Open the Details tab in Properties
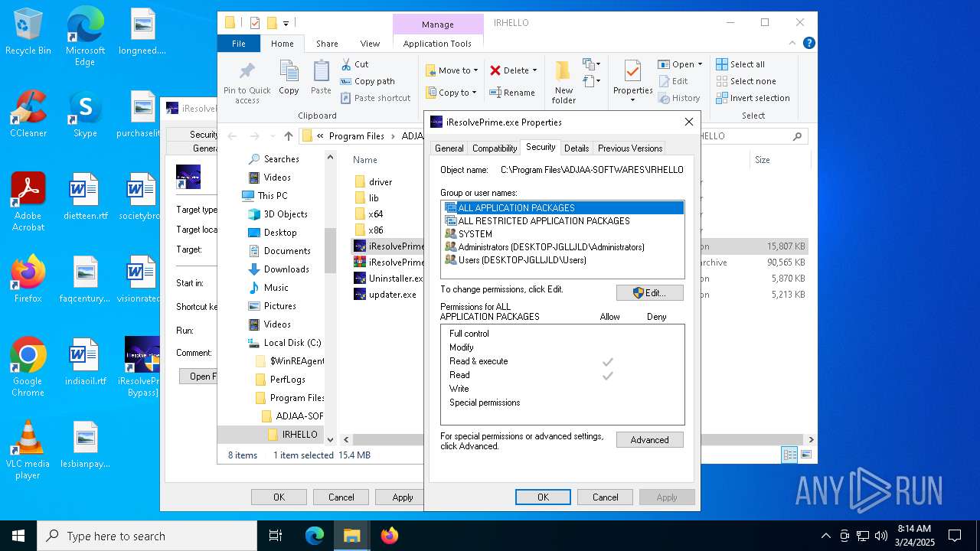The image size is (980, 551). coord(577,148)
